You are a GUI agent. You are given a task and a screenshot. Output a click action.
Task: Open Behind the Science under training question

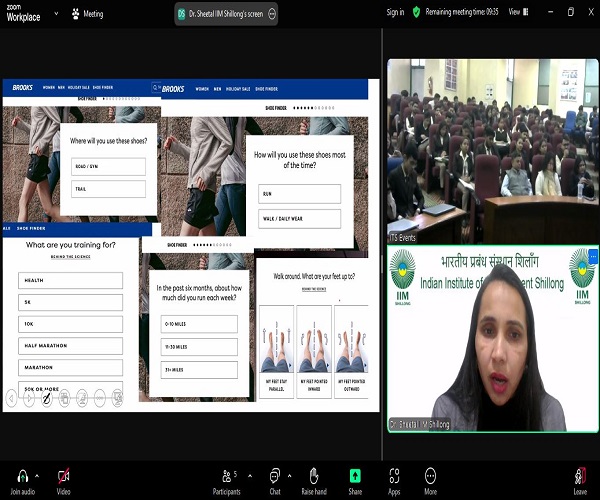click(70, 257)
